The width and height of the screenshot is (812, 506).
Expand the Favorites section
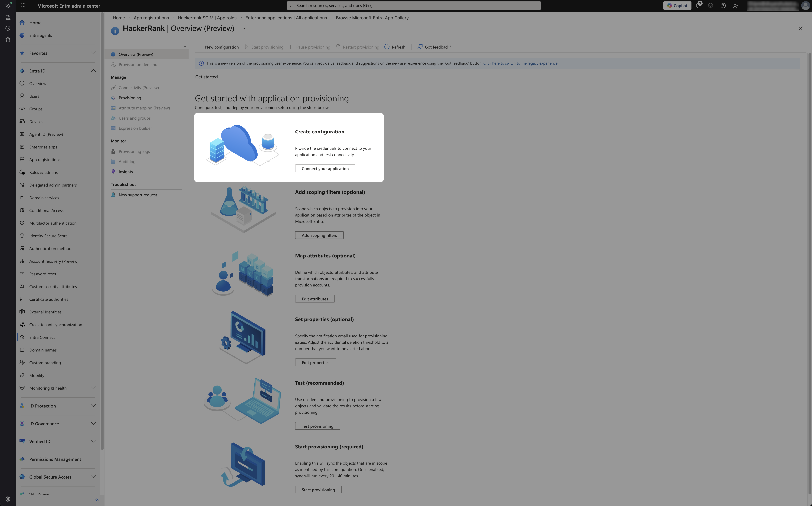tap(93, 53)
